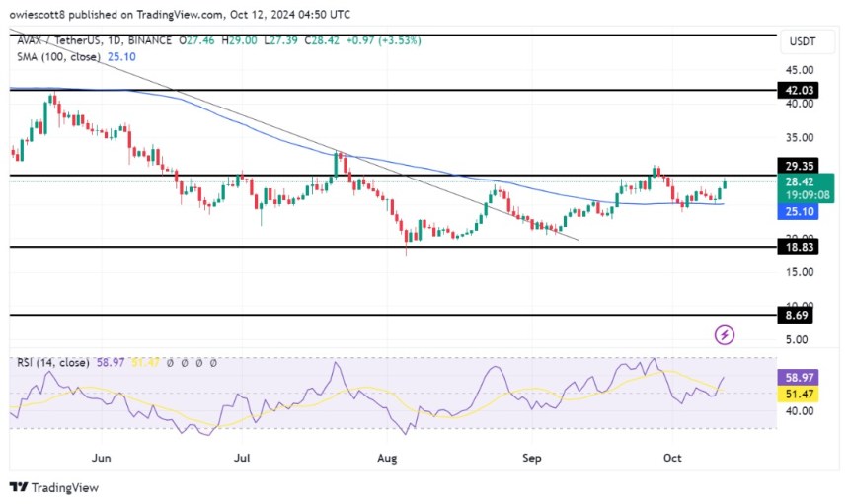Click the TradingView logo at bottom left

[x=54, y=487]
